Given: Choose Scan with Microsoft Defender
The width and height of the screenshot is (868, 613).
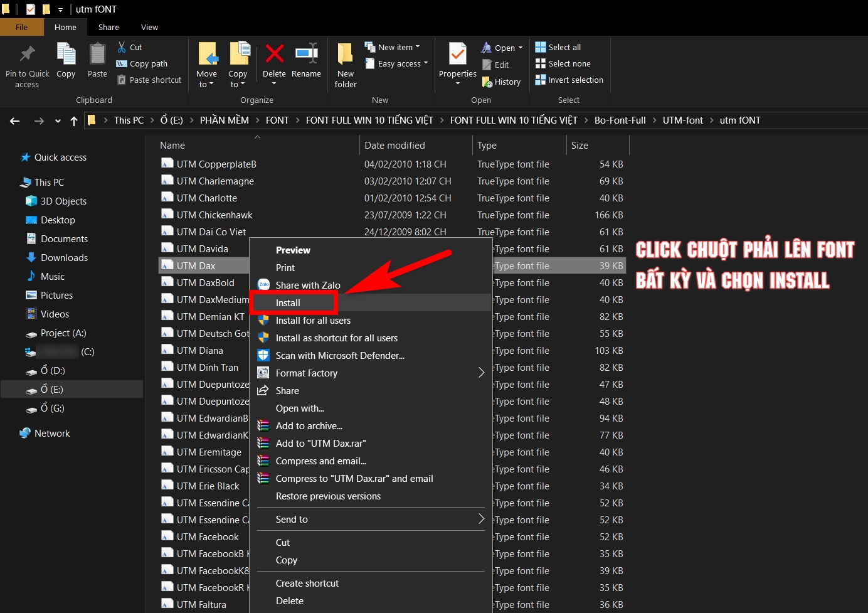Looking at the screenshot, I should click(340, 355).
